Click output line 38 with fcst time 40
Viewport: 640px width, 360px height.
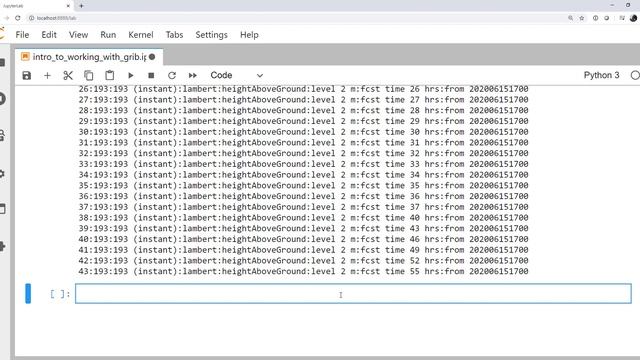pyautogui.click(x=303, y=218)
